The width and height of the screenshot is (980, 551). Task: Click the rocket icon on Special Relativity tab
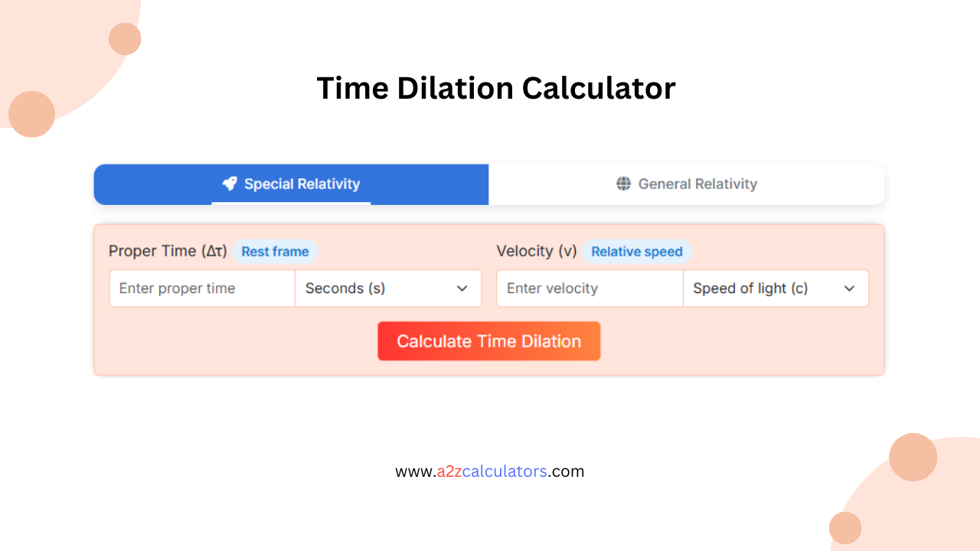(x=230, y=184)
